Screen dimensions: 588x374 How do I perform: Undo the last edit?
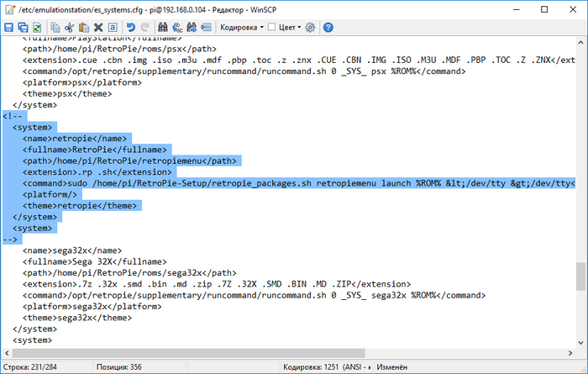point(130,27)
